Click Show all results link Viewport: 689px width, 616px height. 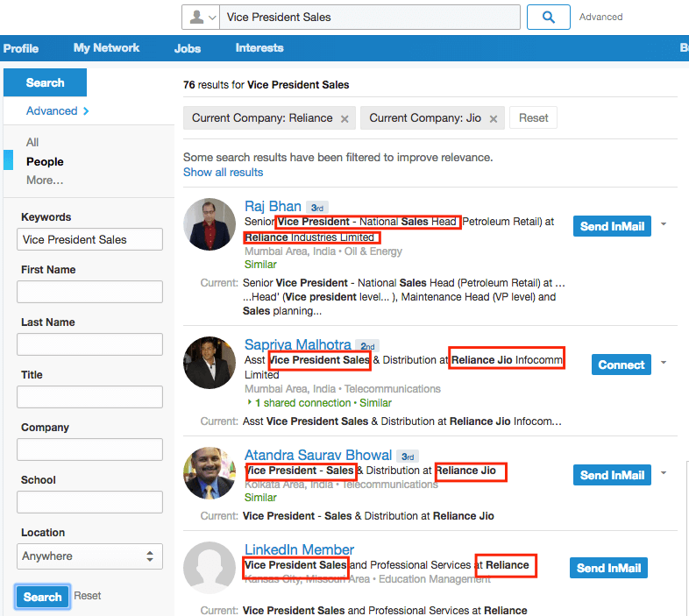tap(224, 173)
